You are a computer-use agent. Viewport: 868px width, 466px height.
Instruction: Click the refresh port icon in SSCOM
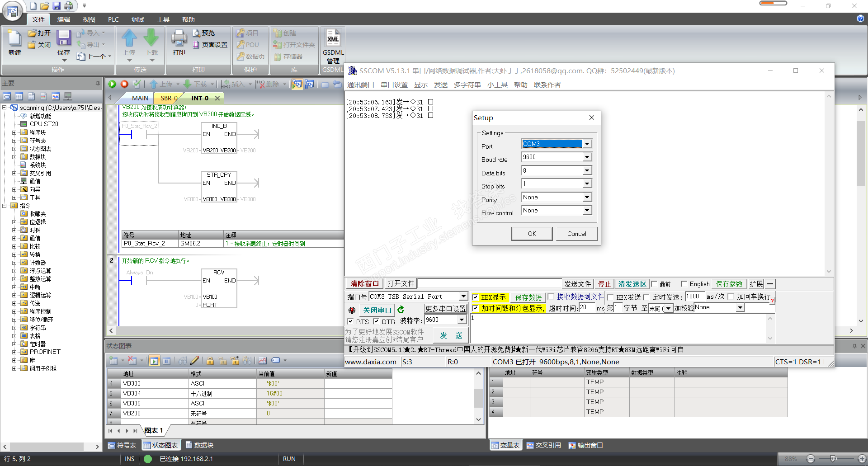tap(401, 310)
